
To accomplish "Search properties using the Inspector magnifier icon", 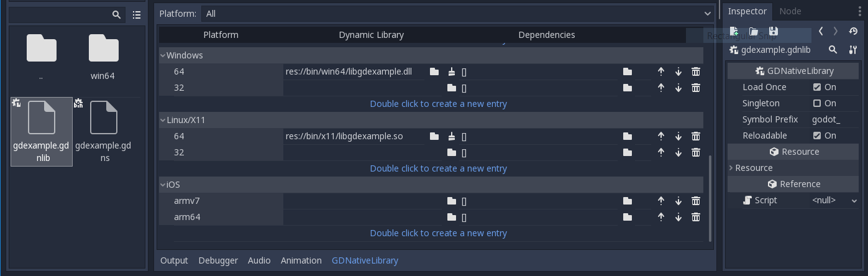I will click(x=833, y=50).
